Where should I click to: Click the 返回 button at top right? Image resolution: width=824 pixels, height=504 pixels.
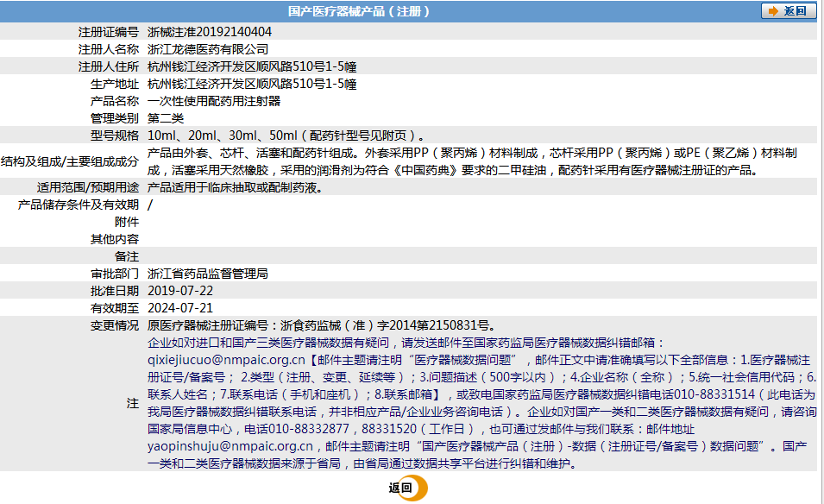[x=789, y=11]
